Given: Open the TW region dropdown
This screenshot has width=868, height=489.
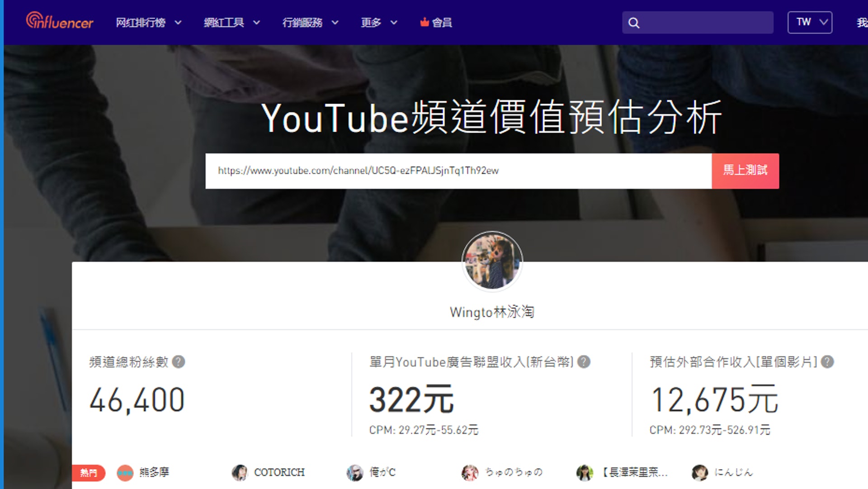Looking at the screenshot, I should tap(810, 22).
